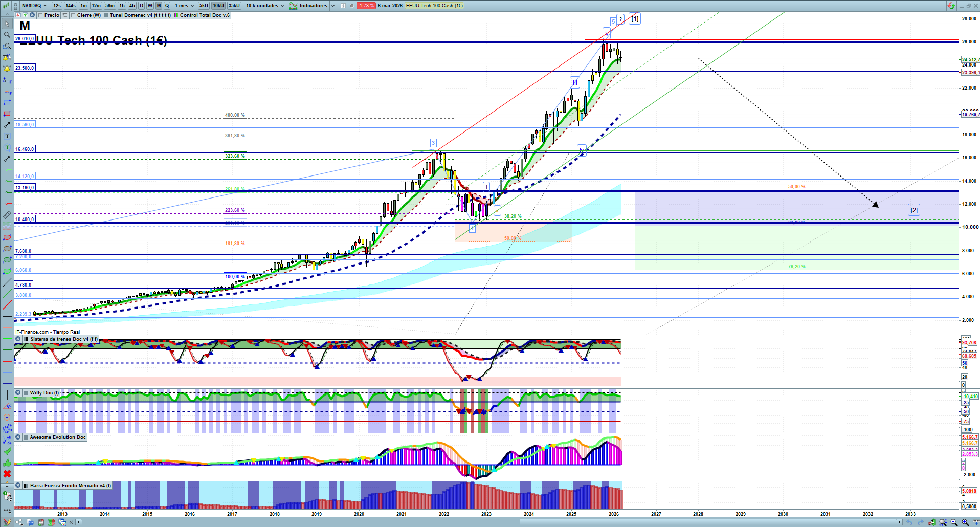980x527 pixels.
Task: Open the Precio settings list icon
Action: click(65, 15)
